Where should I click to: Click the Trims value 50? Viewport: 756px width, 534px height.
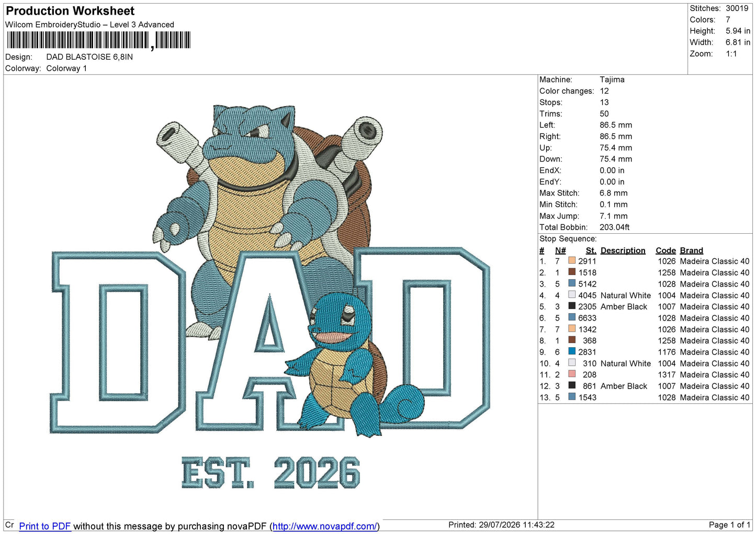[x=604, y=113]
